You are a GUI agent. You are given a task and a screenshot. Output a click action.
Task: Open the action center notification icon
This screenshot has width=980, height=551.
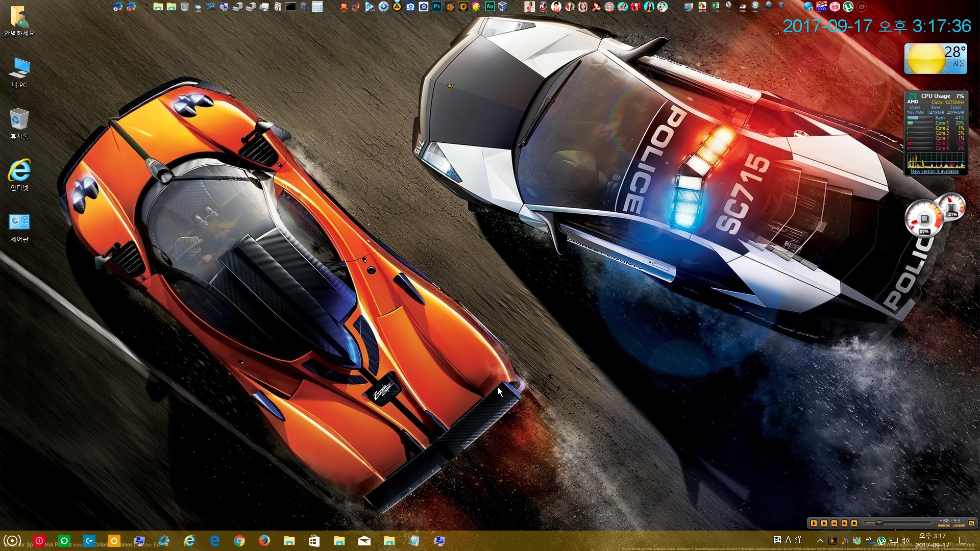point(963,541)
